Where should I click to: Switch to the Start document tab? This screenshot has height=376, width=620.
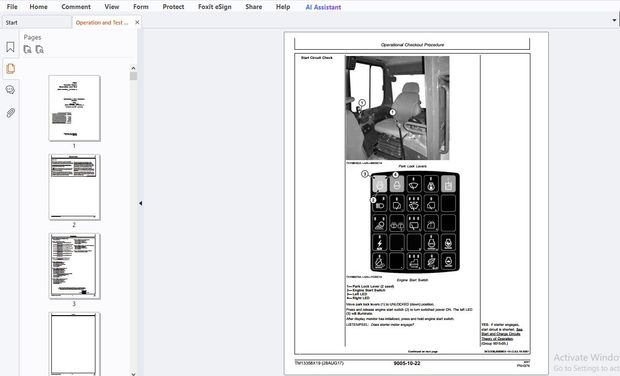pos(36,23)
